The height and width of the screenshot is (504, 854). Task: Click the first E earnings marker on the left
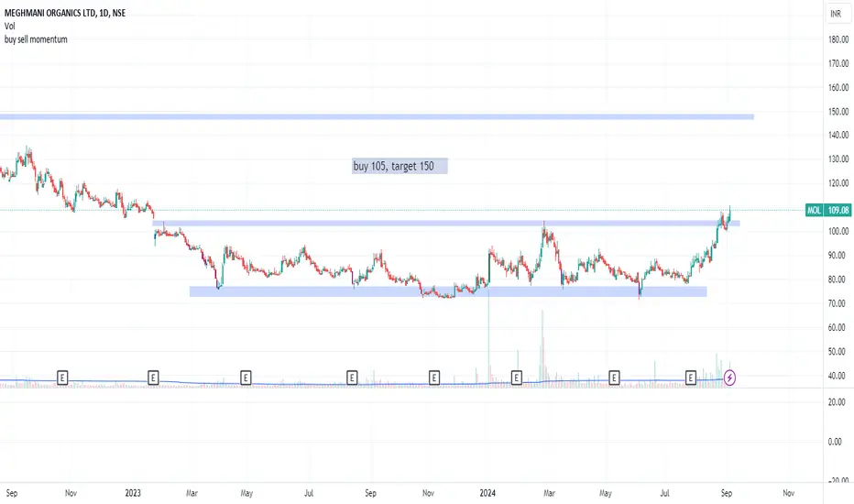coord(62,377)
